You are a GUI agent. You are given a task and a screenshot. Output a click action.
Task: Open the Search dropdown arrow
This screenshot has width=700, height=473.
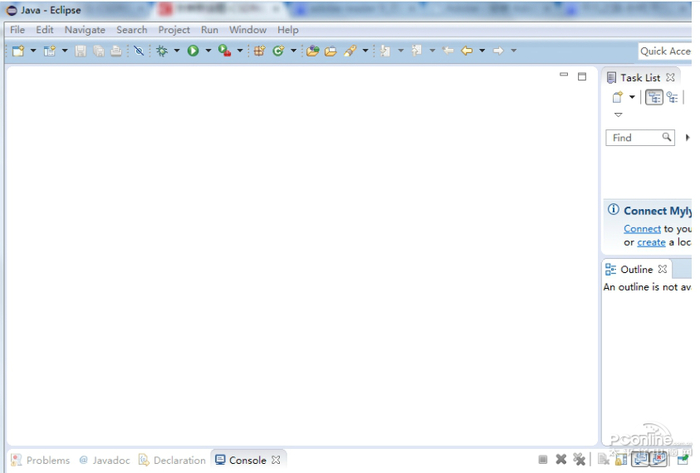pos(365,51)
